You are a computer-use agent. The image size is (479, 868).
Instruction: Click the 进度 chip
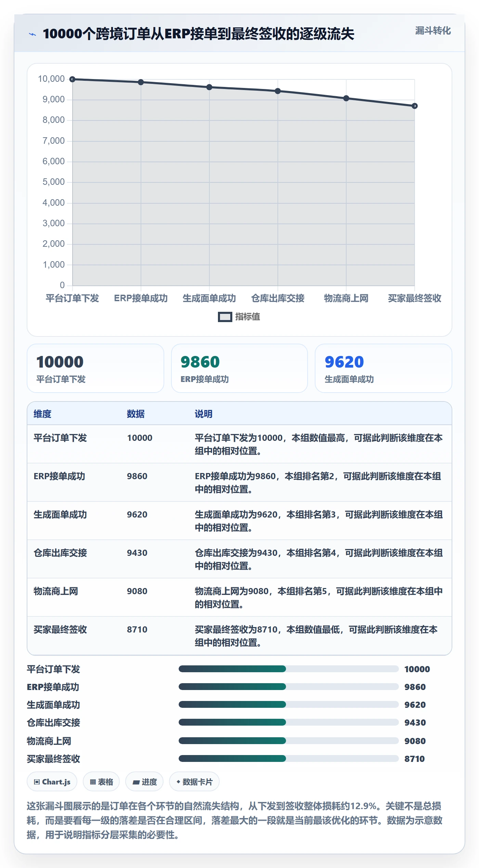point(144,782)
